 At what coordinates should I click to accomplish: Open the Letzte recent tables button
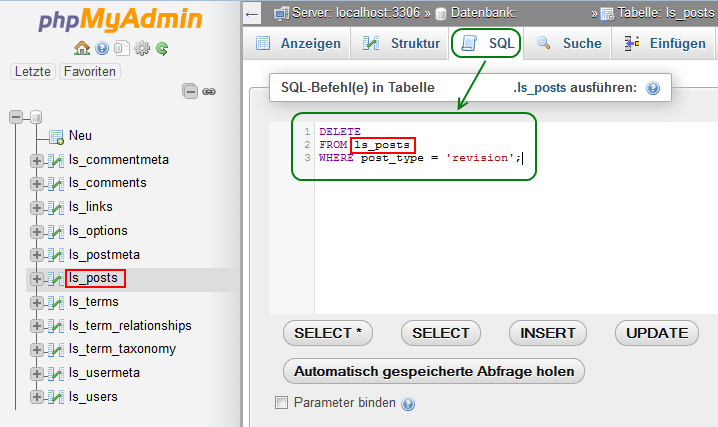click(x=33, y=72)
